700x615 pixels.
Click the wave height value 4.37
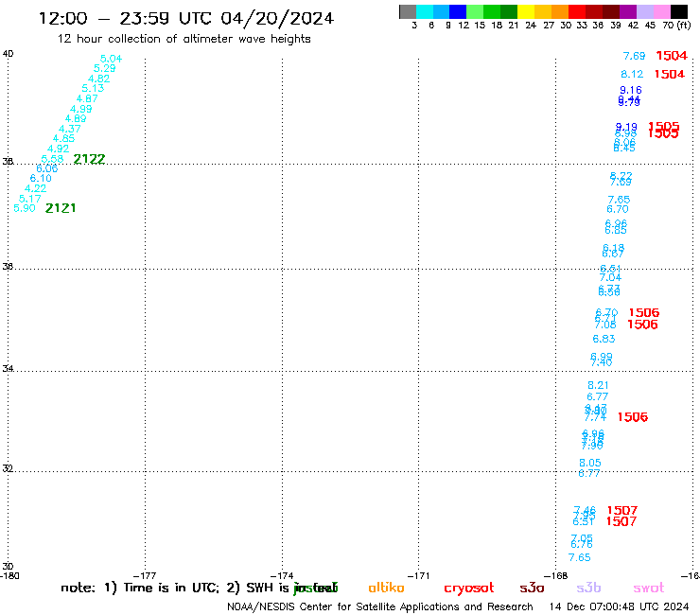[70, 129]
